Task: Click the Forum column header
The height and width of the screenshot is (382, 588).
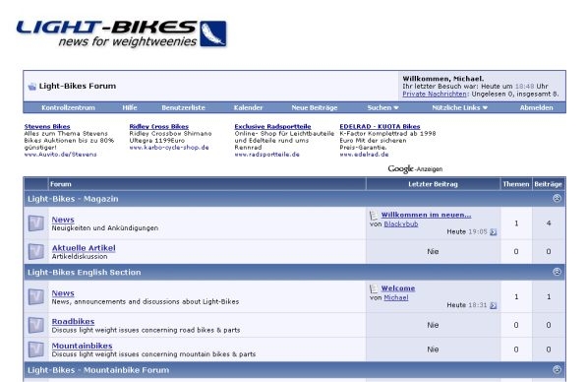Action: [61, 184]
